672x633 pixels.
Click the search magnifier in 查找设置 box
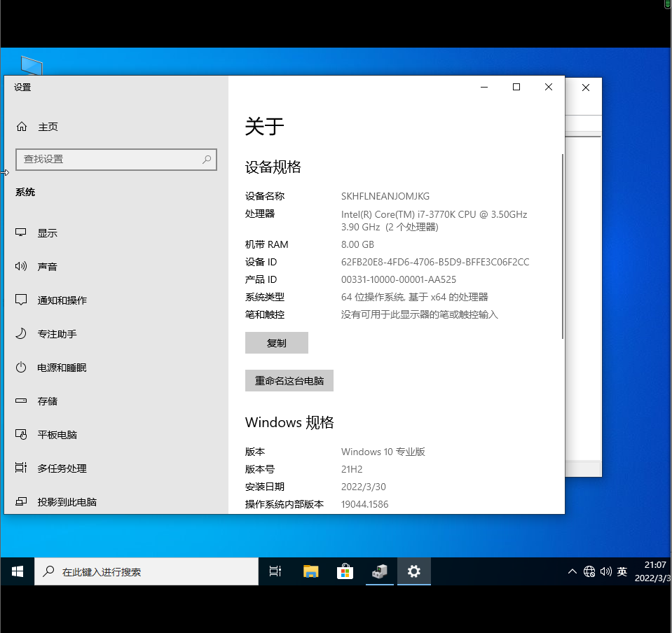coord(207,160)
